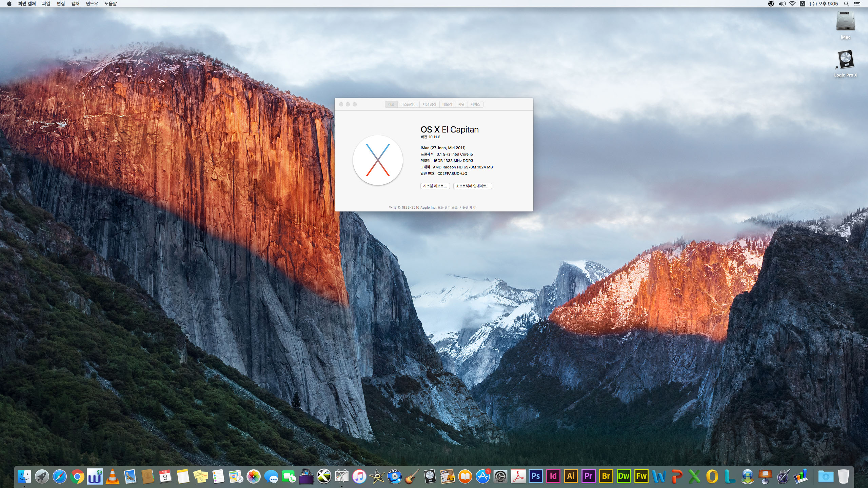Image resolution: width=868 pixels, height=488 pixels.
Task: Switch to the 디스플레이 tab
Action: (x=408, y=104)
